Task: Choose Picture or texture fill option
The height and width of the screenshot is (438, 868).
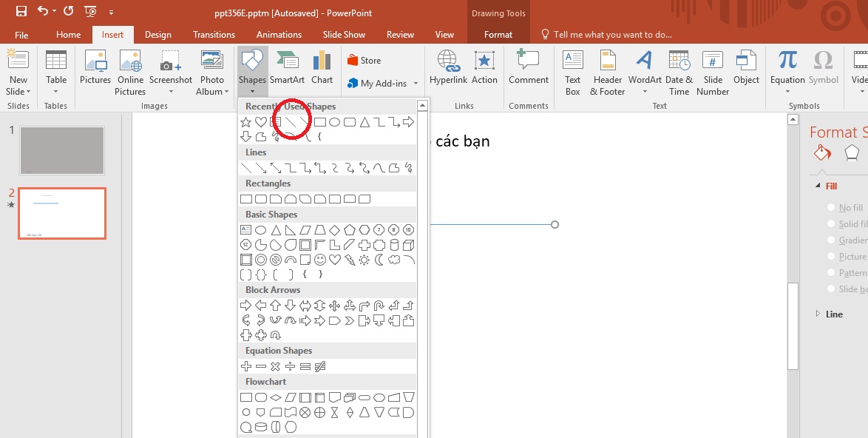Action: (831, 257)
